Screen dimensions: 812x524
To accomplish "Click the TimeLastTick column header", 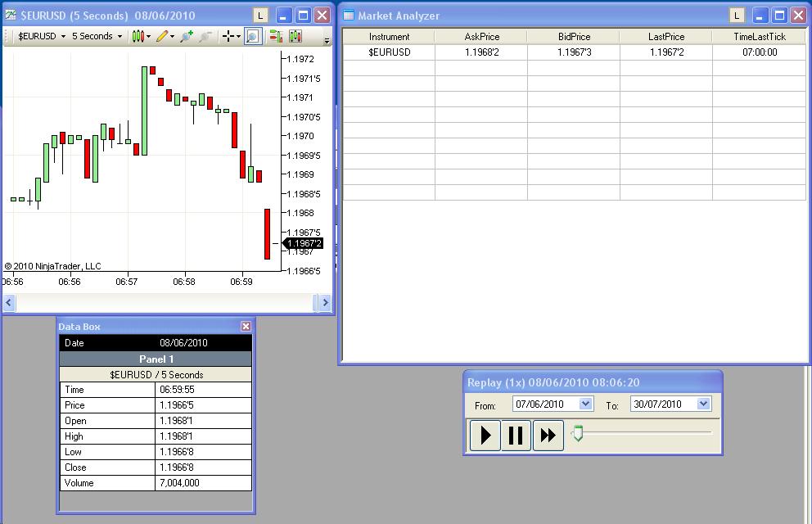I will click(x=759, y=37).
